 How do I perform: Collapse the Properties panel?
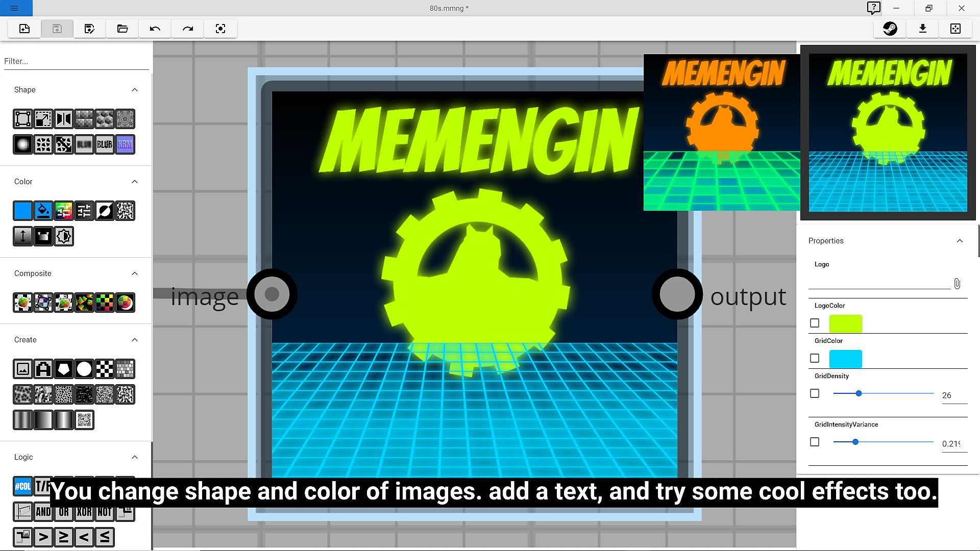pyautogui.click(x=960, y=241)
